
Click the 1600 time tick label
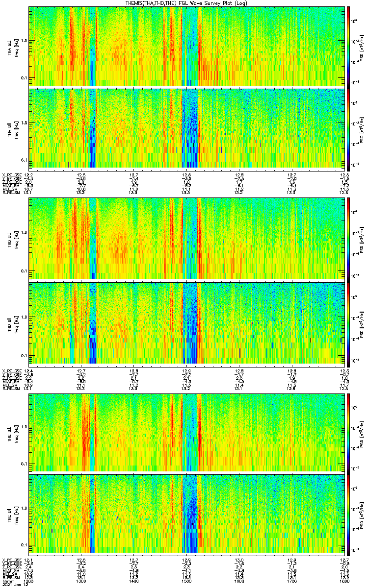tap(240, 580)
